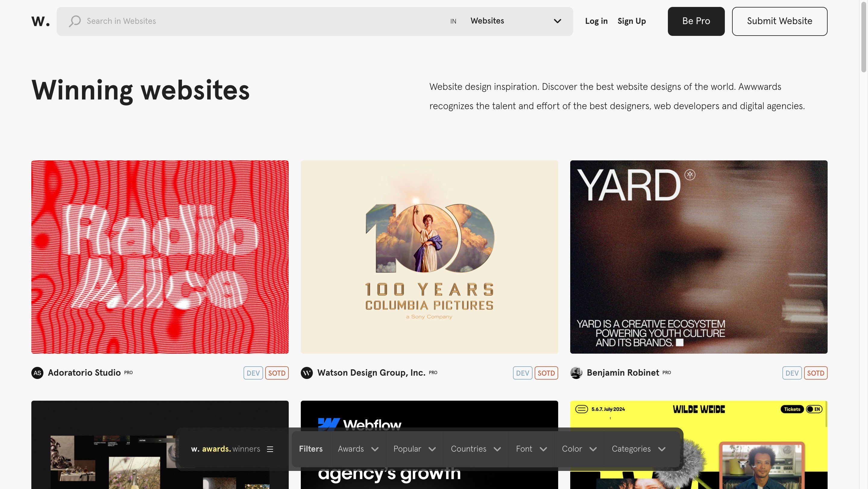This screenshot has height=489, width=868.
Task: Click the w. awards.winners breadcrumb
Action: 225,449
